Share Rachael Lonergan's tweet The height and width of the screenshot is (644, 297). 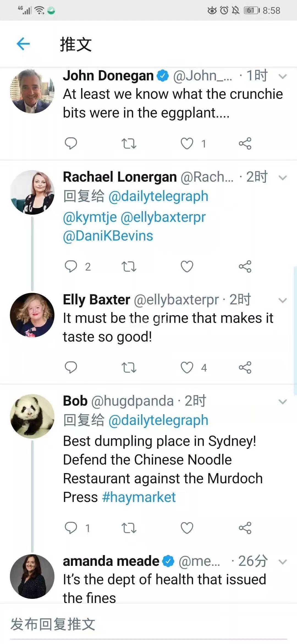(x=245, y=266)
